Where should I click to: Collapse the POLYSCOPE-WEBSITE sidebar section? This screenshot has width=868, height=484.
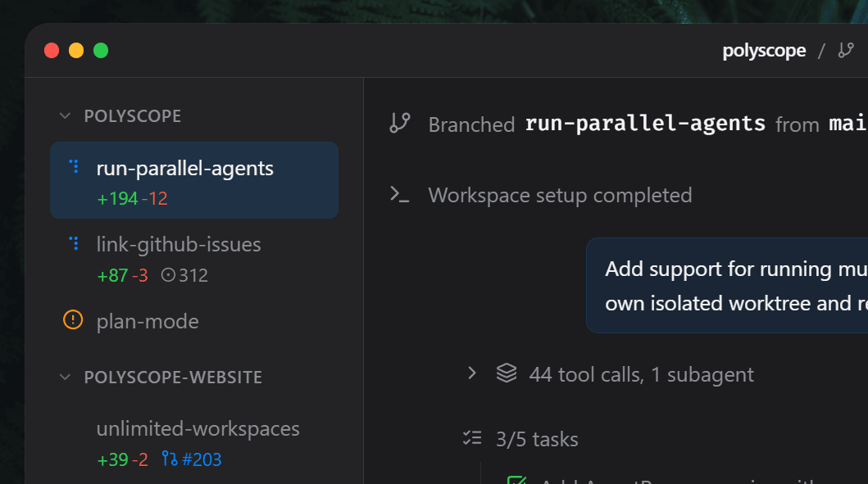pos(65,378)
